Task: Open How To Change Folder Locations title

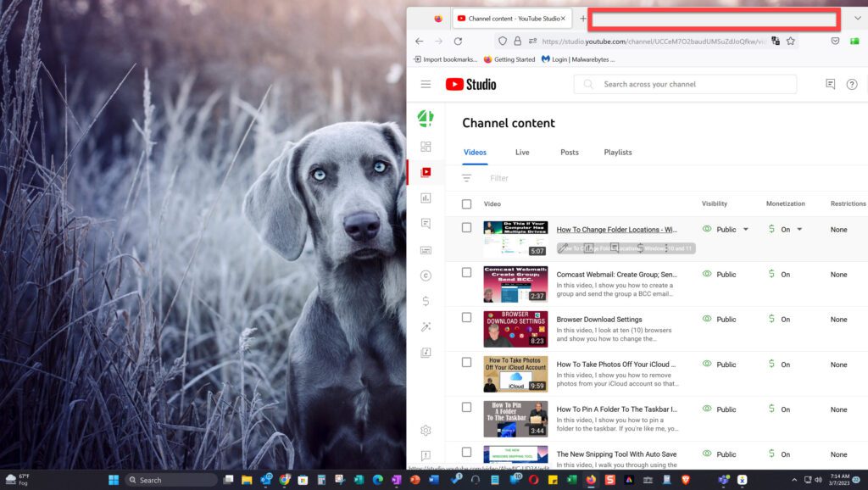Action: coord(616,229)
